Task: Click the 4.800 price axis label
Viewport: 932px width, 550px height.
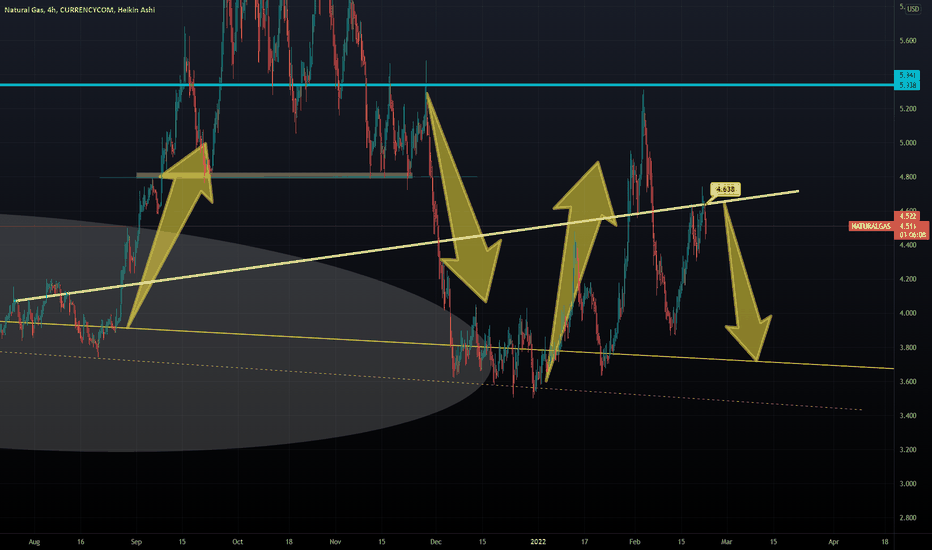Action: point(908,177)
